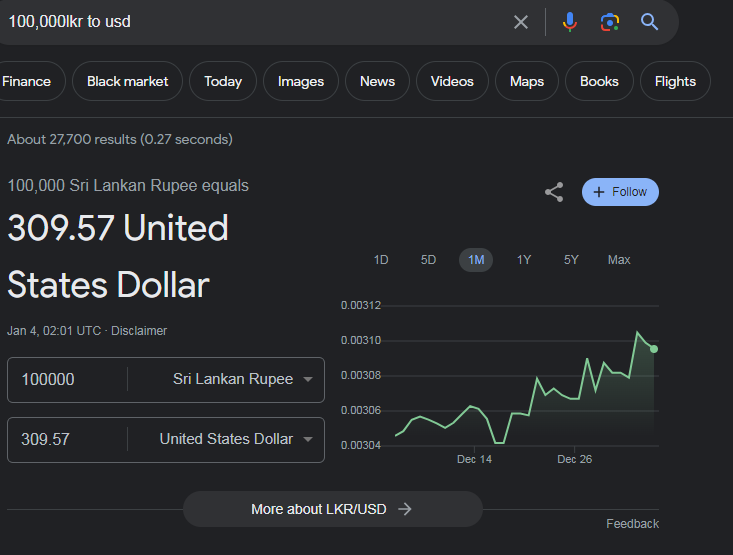Click the Feedback link

tap(632, 524)
